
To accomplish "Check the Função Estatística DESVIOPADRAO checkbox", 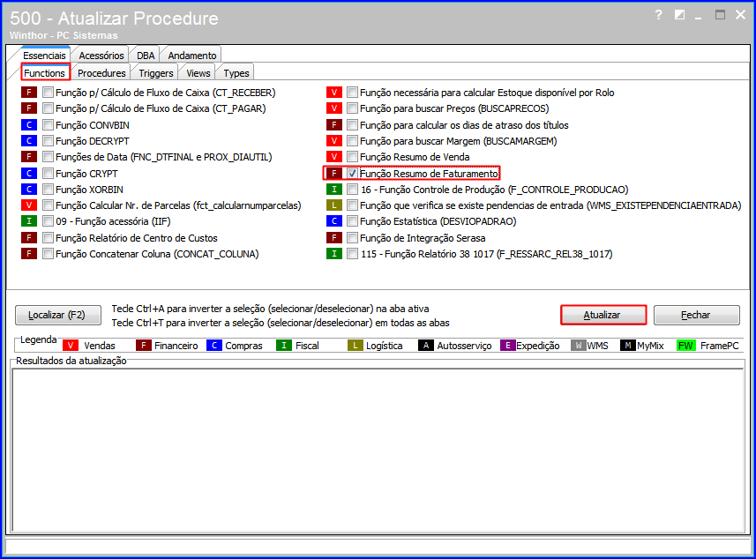I will (x=353, y=221).
